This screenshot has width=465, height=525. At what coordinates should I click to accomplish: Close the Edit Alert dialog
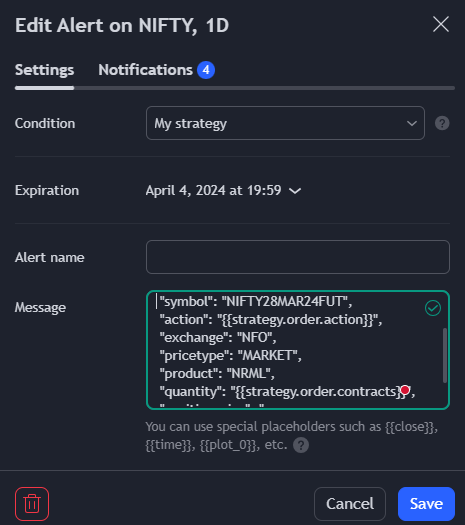click(441, 24)
